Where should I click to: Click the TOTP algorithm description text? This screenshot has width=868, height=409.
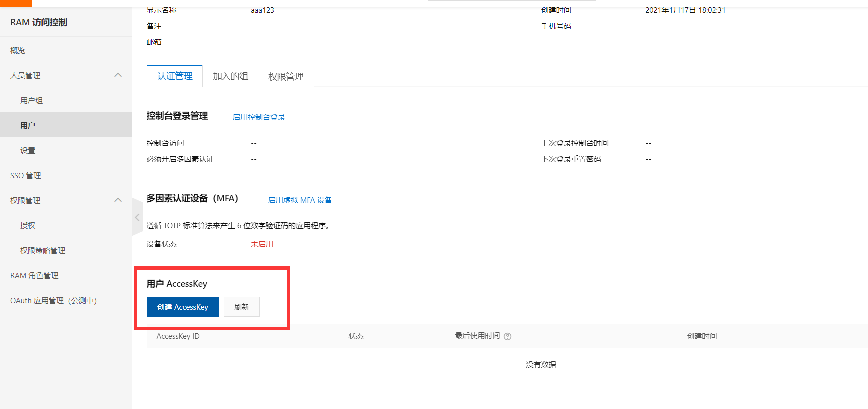point(239,226)
